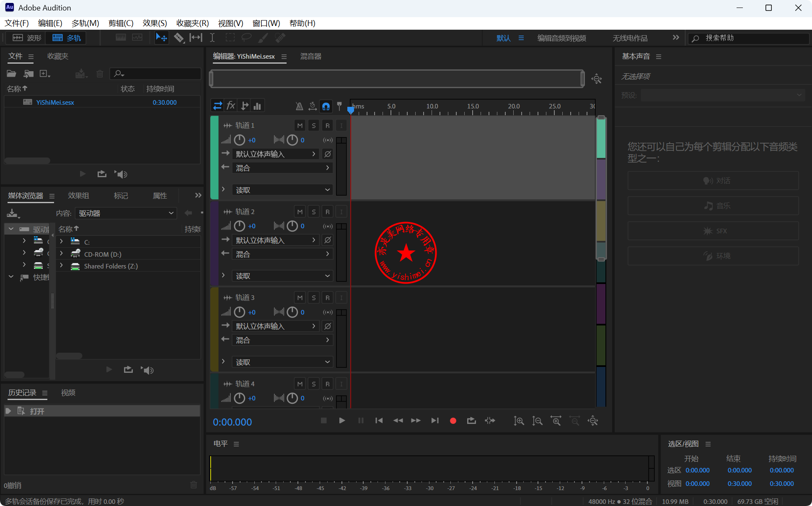Mute Track 1 with M button
Image resolution: width=812 pixels, height=506 pixels.
click(x=300, y=125)
